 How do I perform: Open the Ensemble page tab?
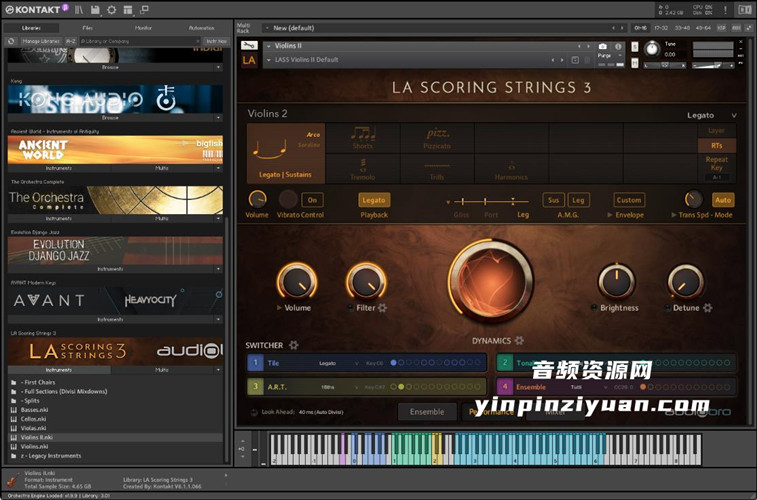click(427, 412)
